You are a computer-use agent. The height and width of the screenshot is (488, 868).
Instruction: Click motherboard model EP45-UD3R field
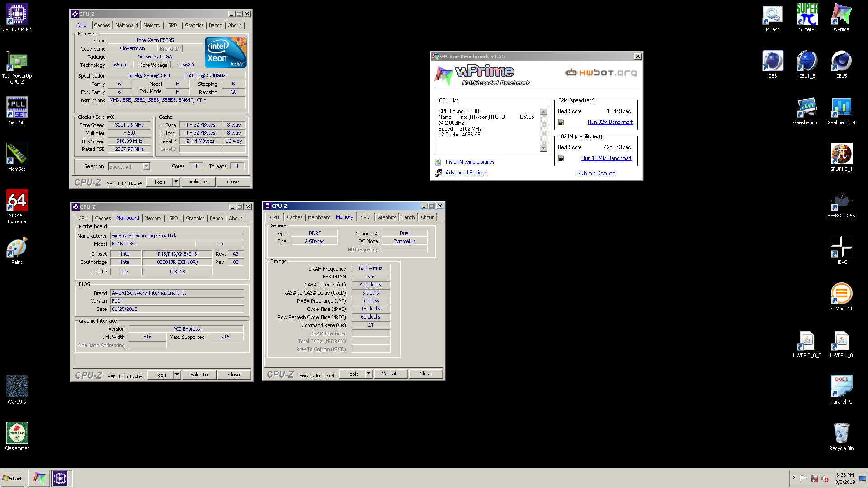coord(153,244)
